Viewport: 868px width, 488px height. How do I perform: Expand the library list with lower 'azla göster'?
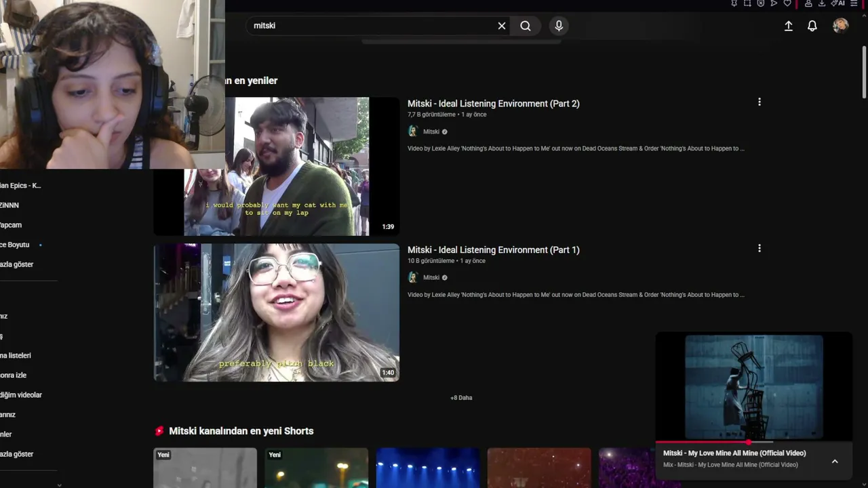(x=17, y=454)
